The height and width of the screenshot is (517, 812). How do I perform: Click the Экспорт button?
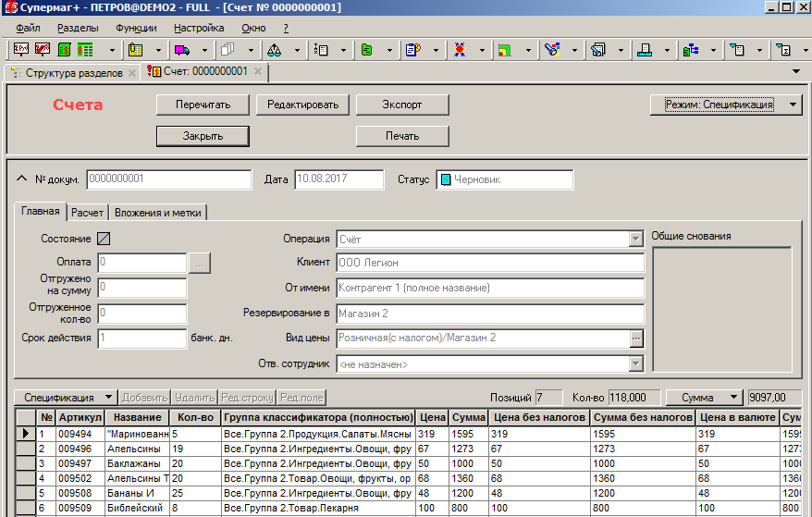[402, 105]
